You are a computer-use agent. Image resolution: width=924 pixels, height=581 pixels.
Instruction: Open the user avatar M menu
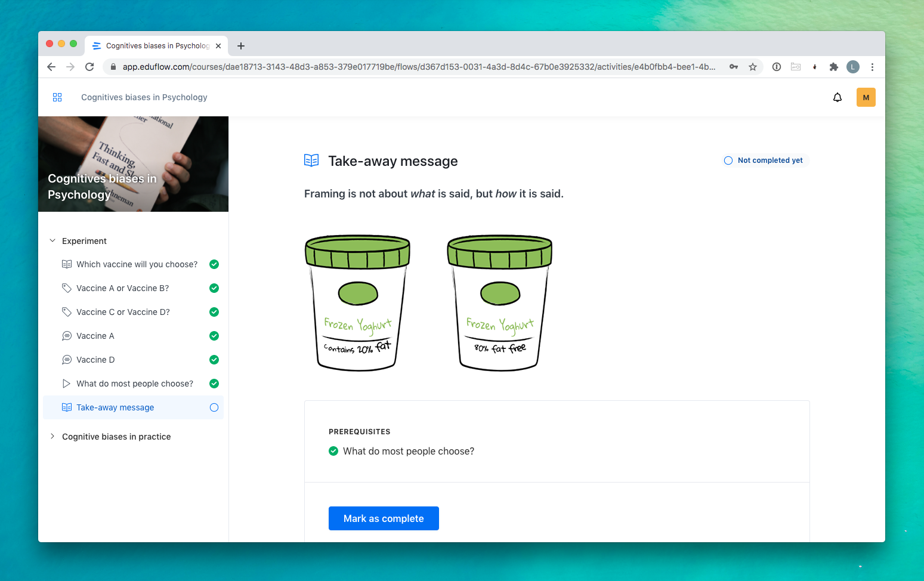866,97
